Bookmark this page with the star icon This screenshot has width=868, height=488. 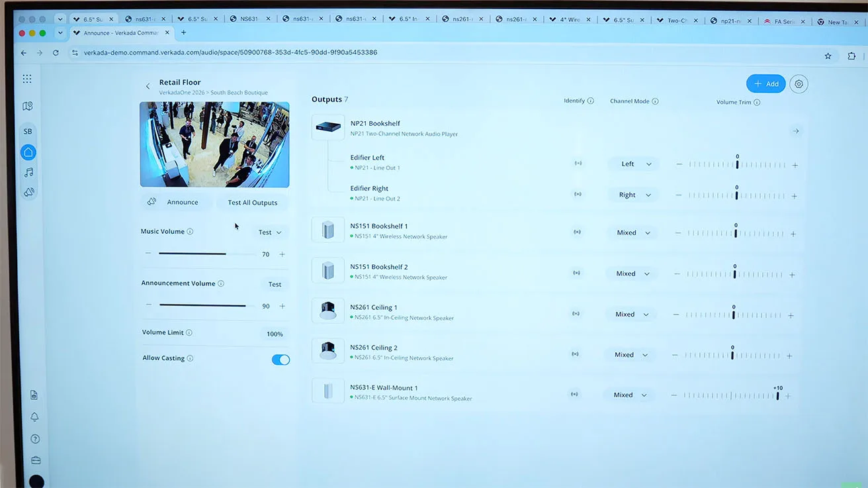click(828, 56)
